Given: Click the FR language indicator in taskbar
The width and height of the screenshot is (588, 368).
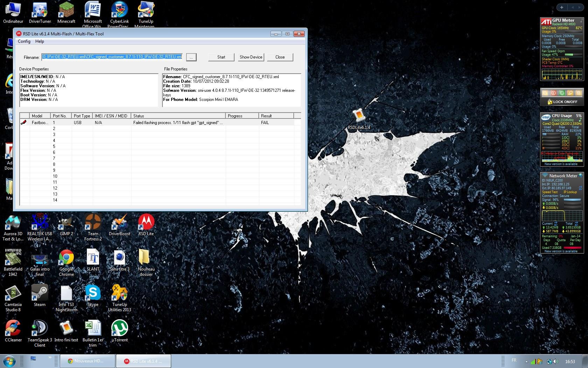Looking at the screenshot, I should [514, 360].
